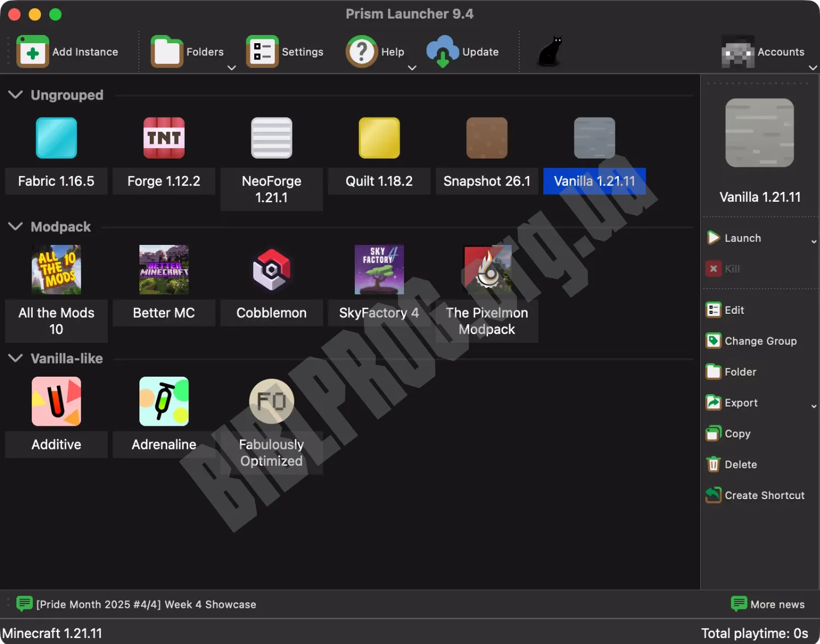The image size is (820, 644).
Task: Select the NeoForge 1.21.1 iron block icon
Action: [x=272, y=138]
